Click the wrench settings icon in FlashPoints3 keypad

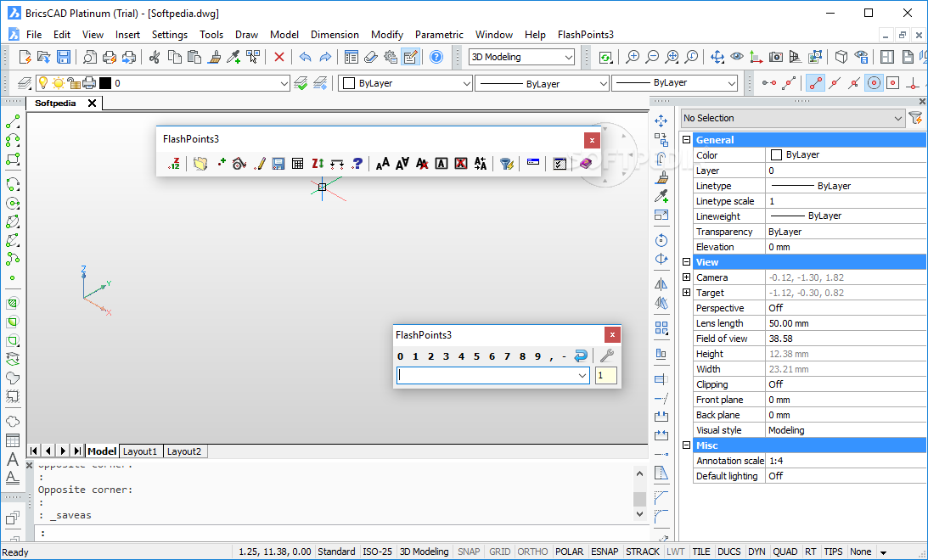606,356
